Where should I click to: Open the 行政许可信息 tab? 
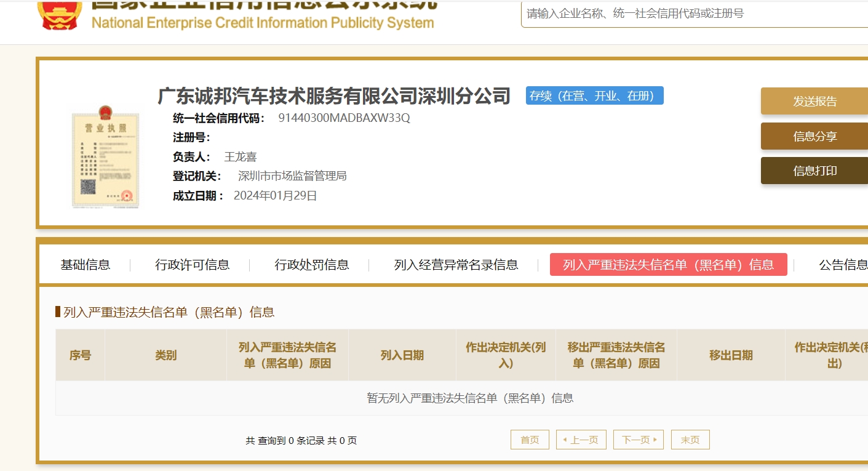[193, 265]
